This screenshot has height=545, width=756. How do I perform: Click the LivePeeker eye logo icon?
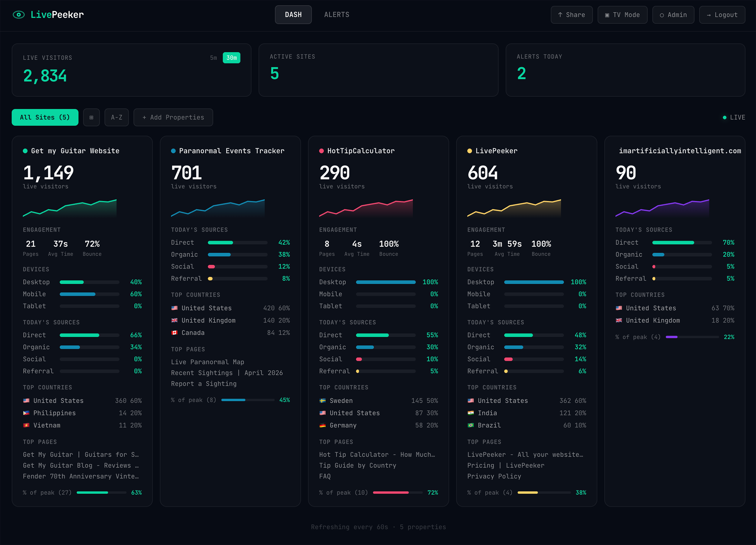click(19, 15)
